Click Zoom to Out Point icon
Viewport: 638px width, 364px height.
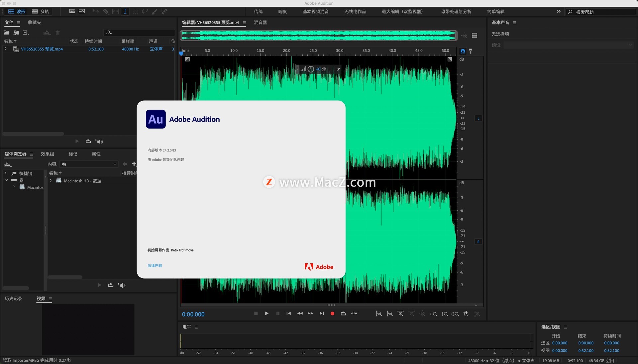445,314
